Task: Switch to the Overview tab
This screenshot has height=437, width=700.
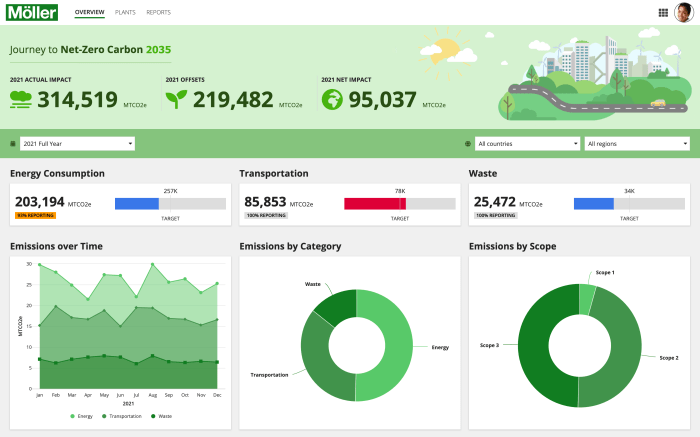Action: (89, 12)
